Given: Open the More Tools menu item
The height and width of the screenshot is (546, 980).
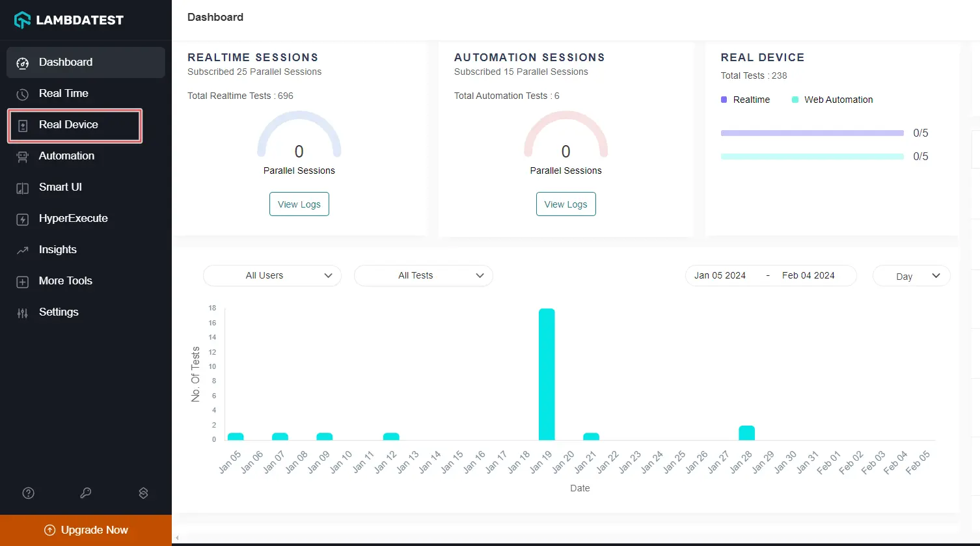Looking at the screenshot, I should tap(65, 281).
